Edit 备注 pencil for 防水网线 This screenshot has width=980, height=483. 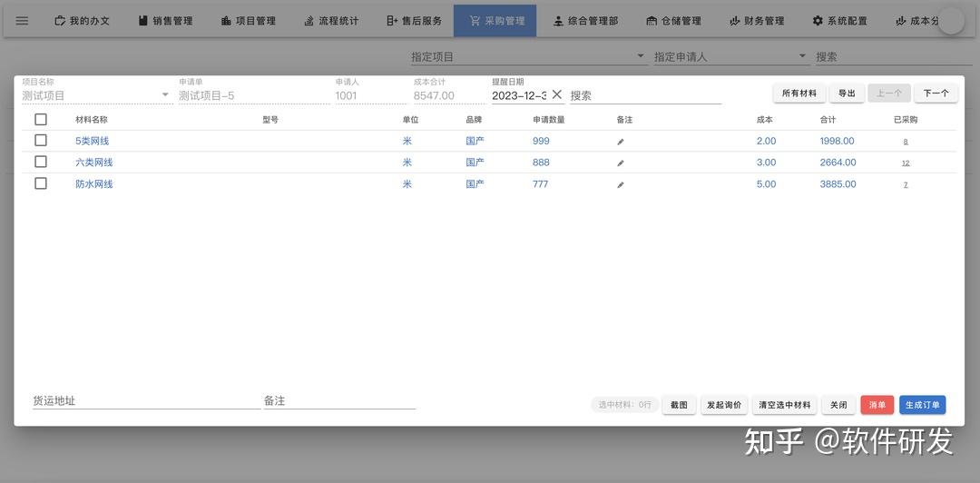[621, 185]
